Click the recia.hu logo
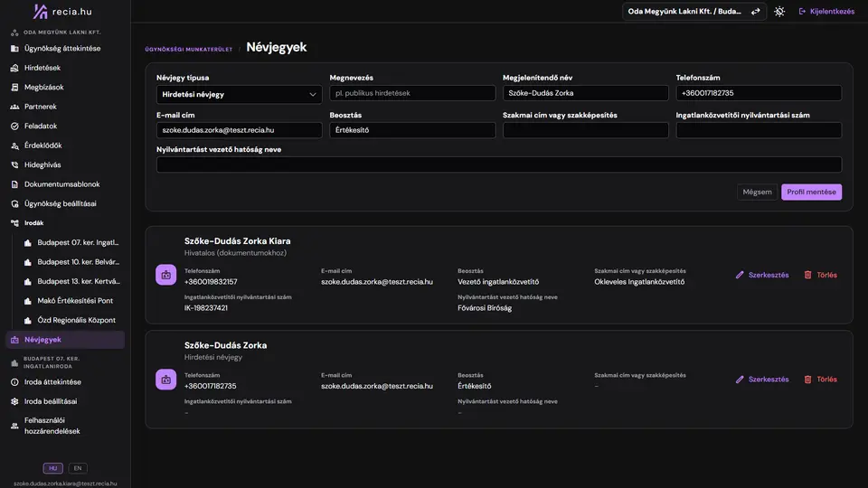868x488 pixels. [x=62, y=11]
